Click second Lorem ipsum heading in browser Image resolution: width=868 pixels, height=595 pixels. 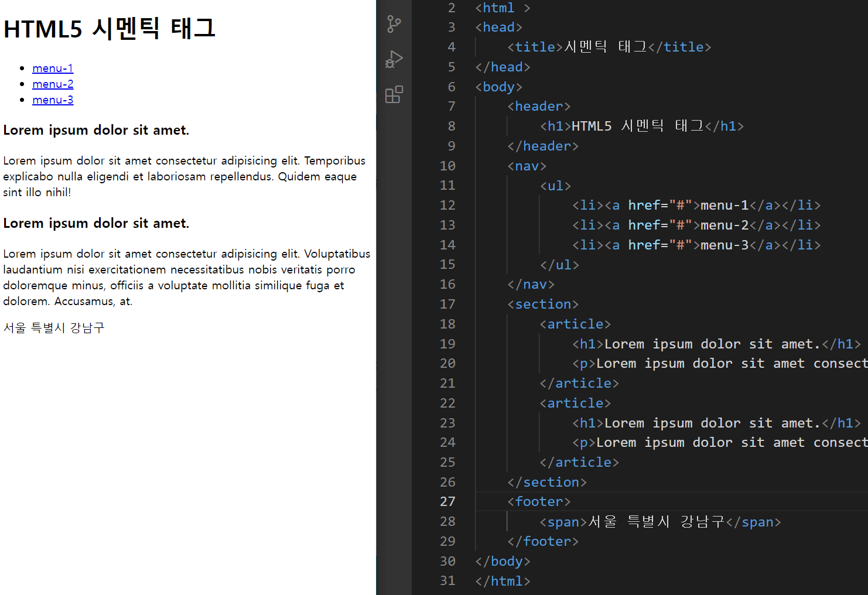point(96,223)
